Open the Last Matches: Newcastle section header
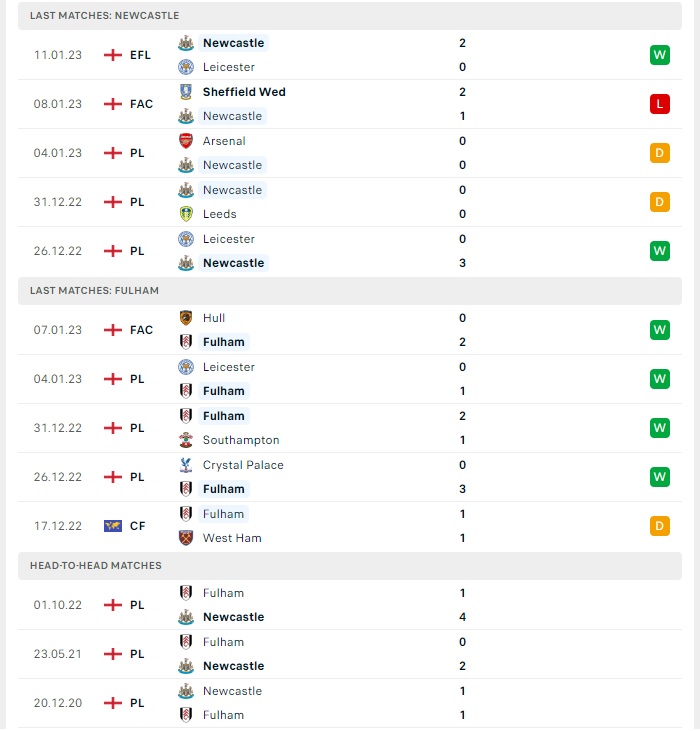Screen dimensions: 700x731 point(350,16)
